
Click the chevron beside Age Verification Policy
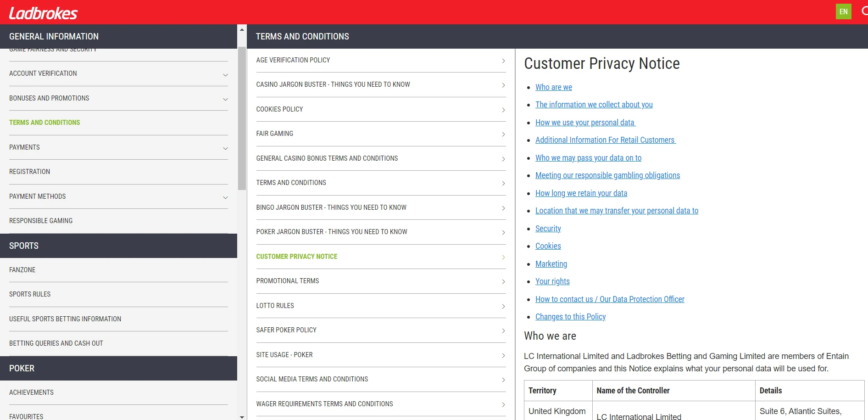coord(503,61)
